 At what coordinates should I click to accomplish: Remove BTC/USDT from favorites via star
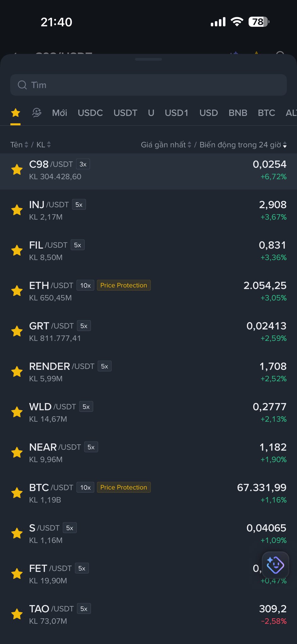point(17,493)
